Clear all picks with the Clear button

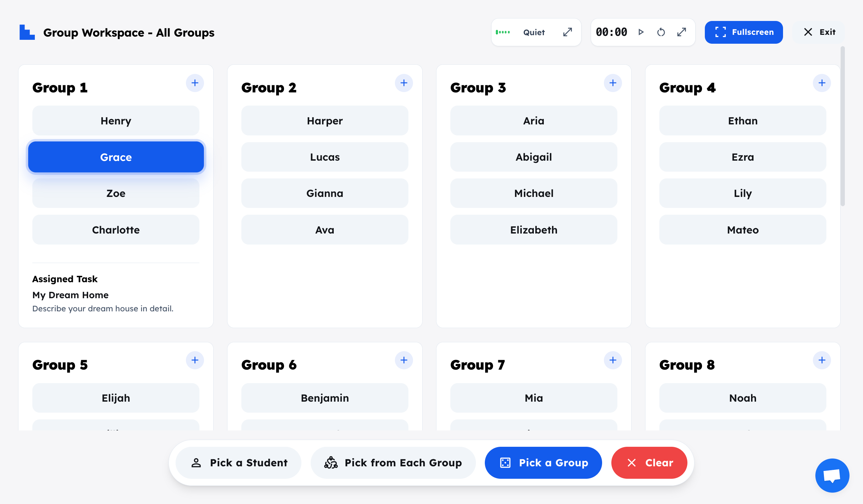pos(649,462)
